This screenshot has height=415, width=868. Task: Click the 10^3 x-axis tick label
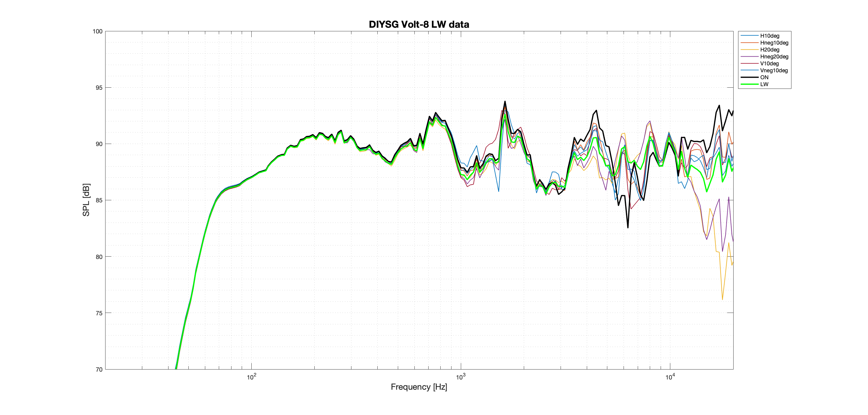coord(461,377)
